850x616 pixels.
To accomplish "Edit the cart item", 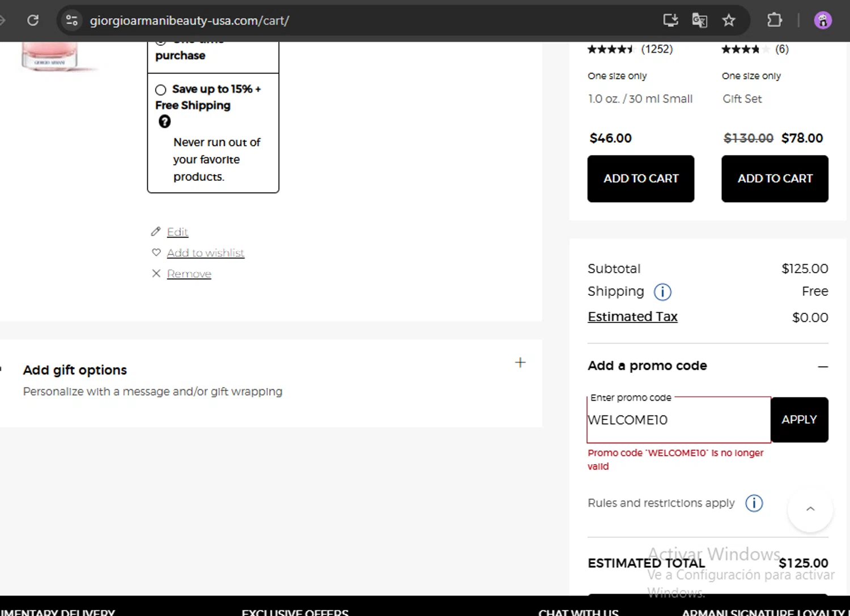I will [x=177, y=232].
